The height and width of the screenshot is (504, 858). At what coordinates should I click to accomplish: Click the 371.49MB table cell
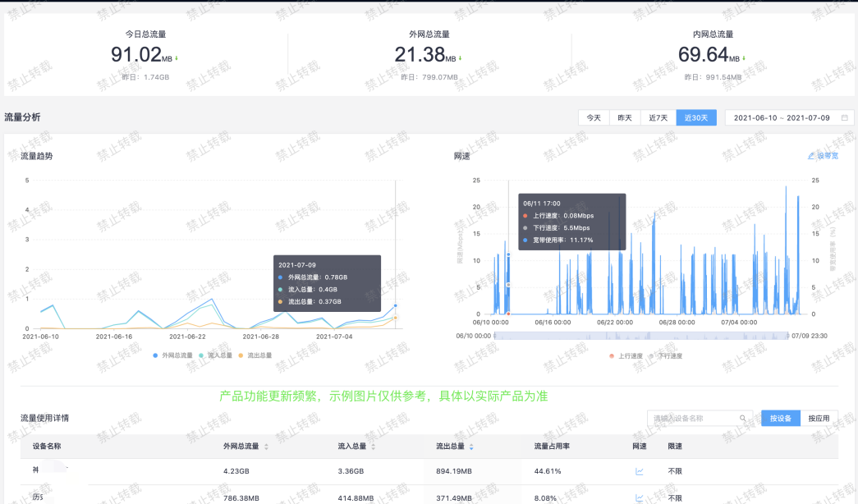pyautogui.click(x=453, y=498)
